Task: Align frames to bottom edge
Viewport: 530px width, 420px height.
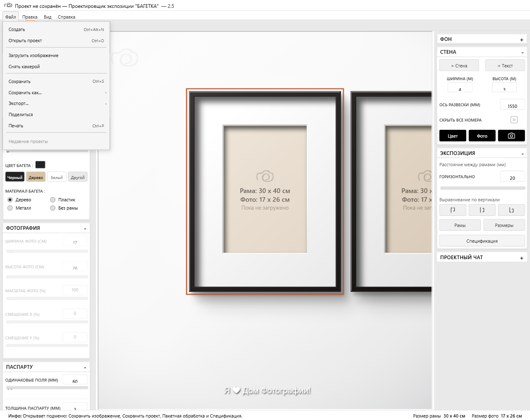Action: pos(511,210)
